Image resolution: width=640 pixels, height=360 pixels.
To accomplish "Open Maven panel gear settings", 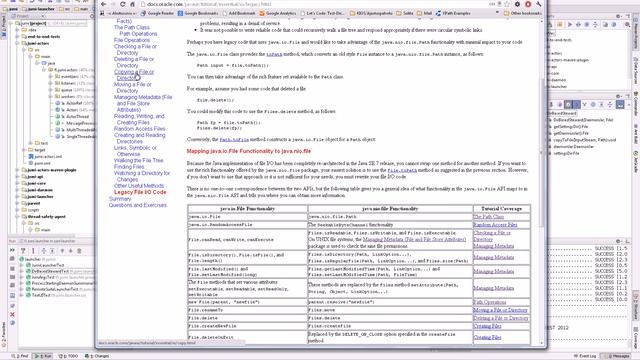I will [x=620, y=16].
